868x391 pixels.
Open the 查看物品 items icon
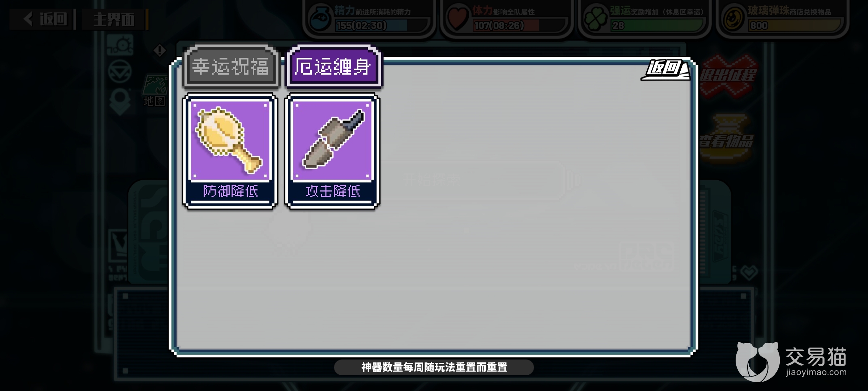(726, 139)
